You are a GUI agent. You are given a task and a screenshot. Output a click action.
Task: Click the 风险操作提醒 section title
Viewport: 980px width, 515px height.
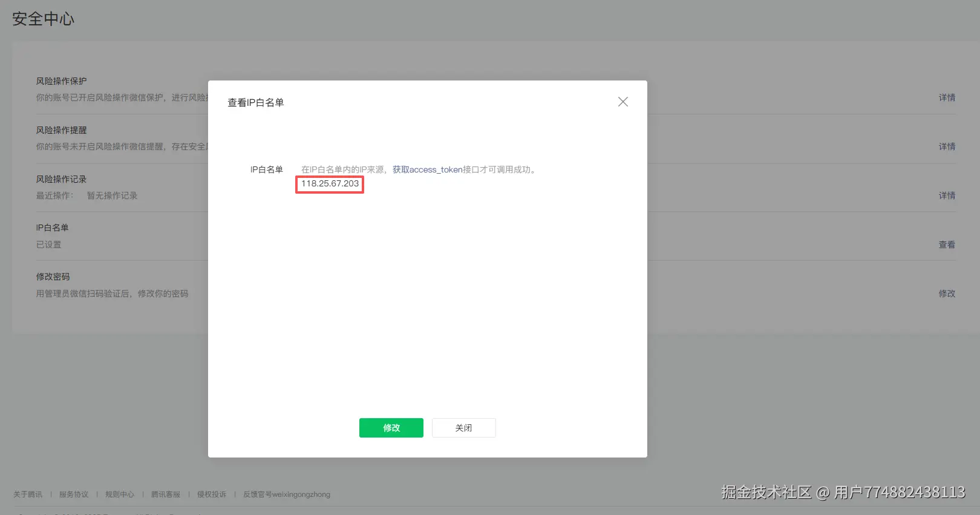coord(61,130)
